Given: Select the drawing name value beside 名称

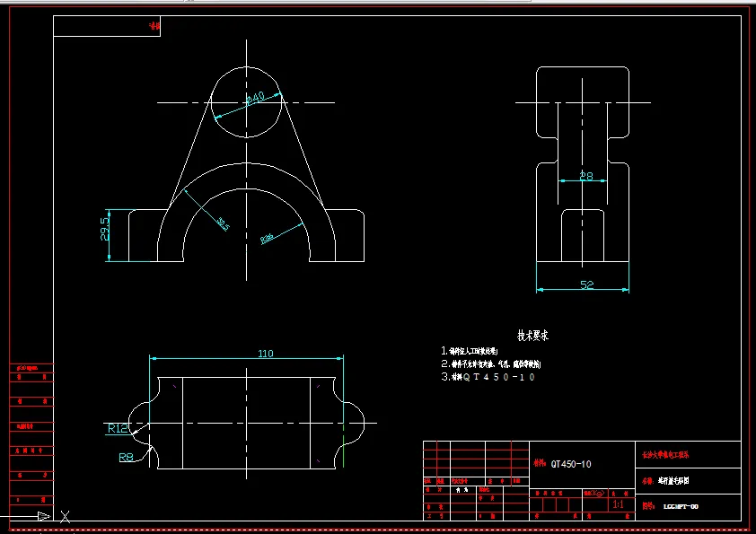Looking at the screenshot, I should (x=673, y=481).
